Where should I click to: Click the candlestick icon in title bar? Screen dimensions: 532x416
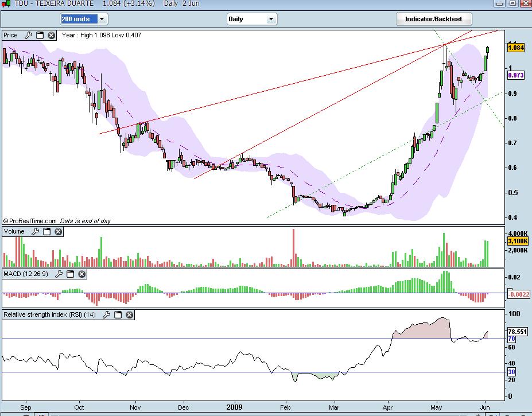(x=6, y=4)
